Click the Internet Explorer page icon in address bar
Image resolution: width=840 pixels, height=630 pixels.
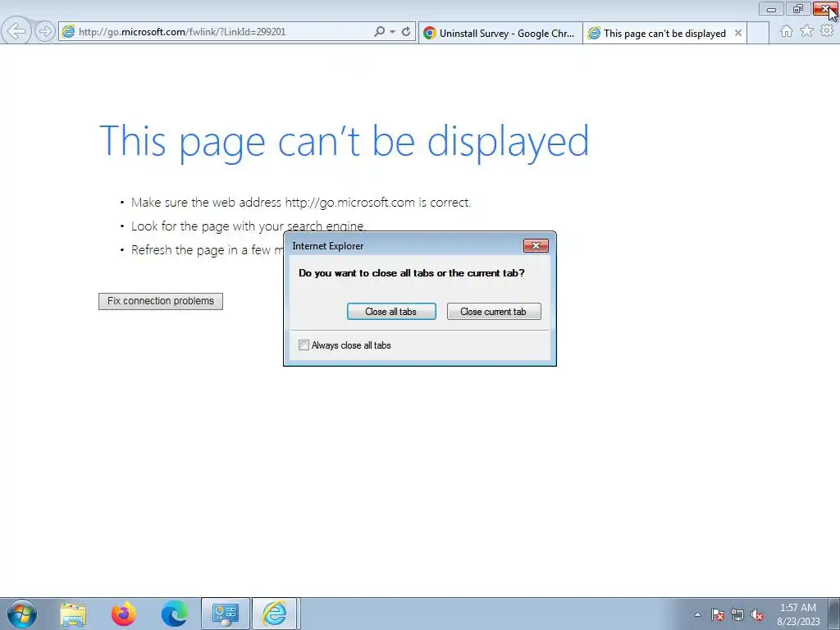68,32
